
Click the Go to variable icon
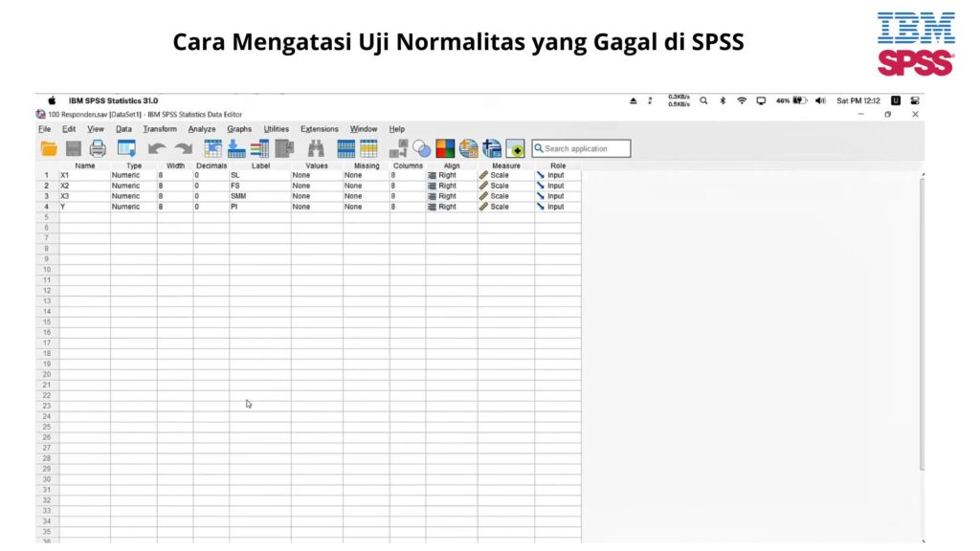pyautogui.click(x=236, y=148)
